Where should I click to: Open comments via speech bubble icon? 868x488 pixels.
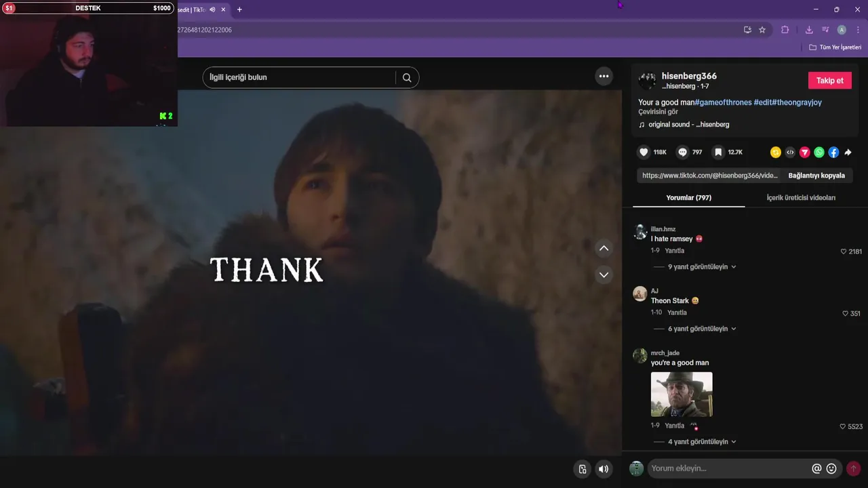(x=683, y=152)
